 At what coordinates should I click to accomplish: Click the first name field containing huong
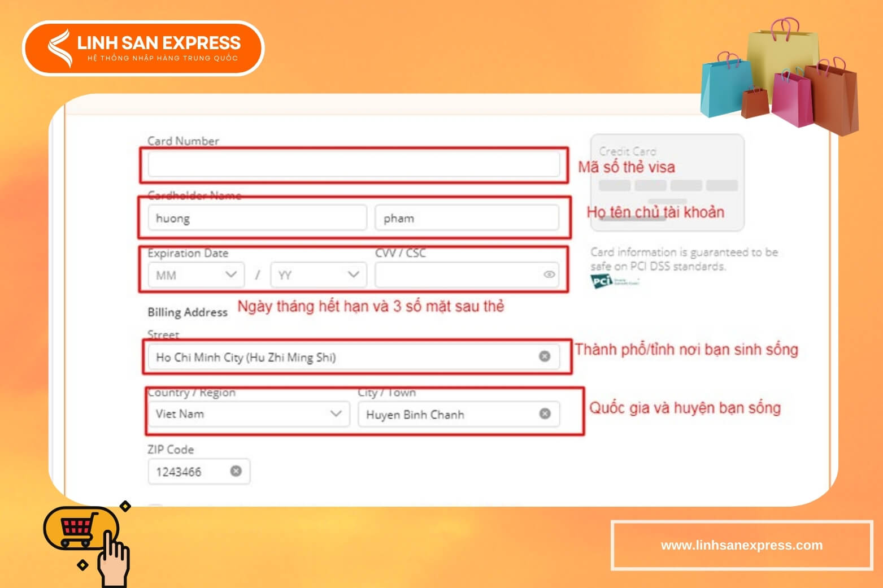257,218
